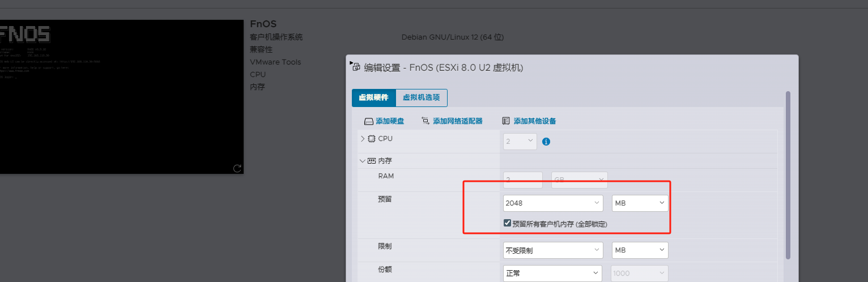The image size is (868, 282).
Task: Click the RAM row label
Action: click(x=386, y=176)
